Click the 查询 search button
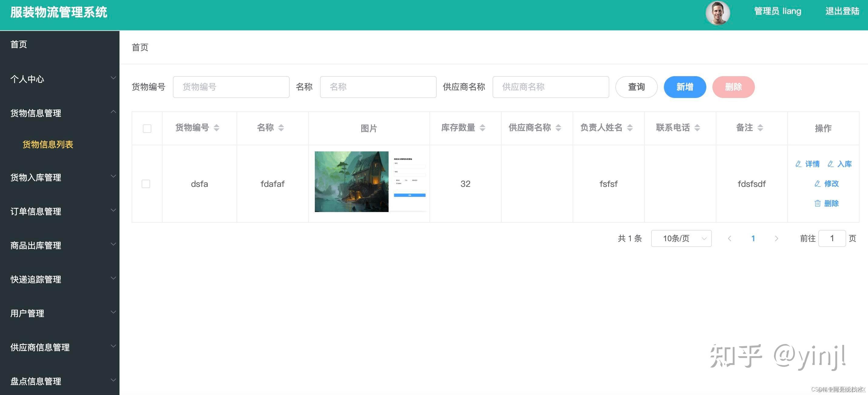 636,87
